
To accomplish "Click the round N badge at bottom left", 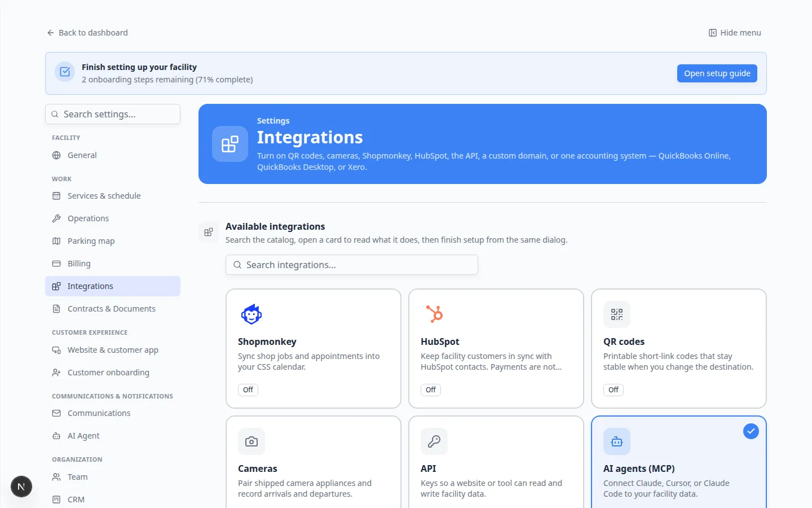I will [x=21, y=487].
